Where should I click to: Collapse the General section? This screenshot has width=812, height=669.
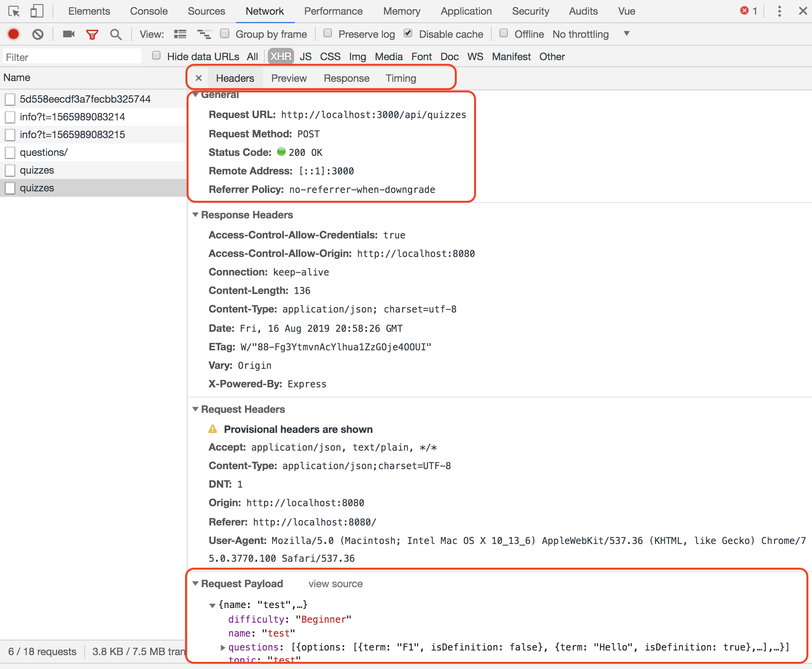(x=196, y=95)
